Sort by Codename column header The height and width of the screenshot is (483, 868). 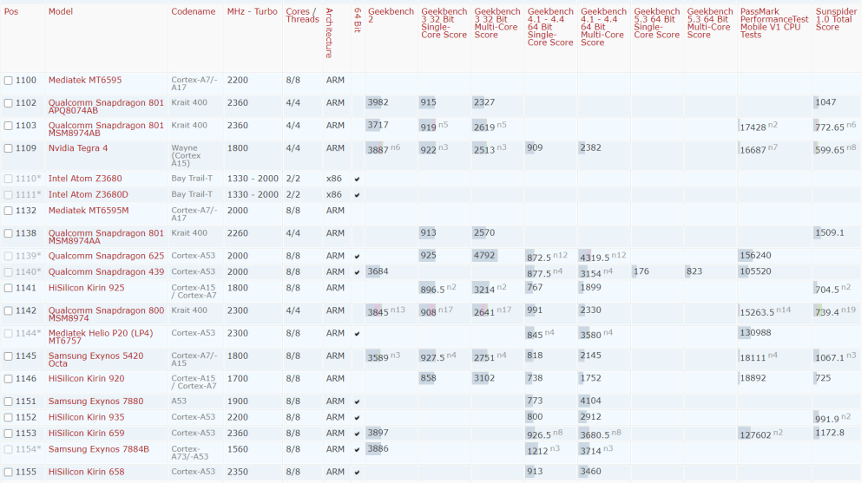(x=194, y=11)
